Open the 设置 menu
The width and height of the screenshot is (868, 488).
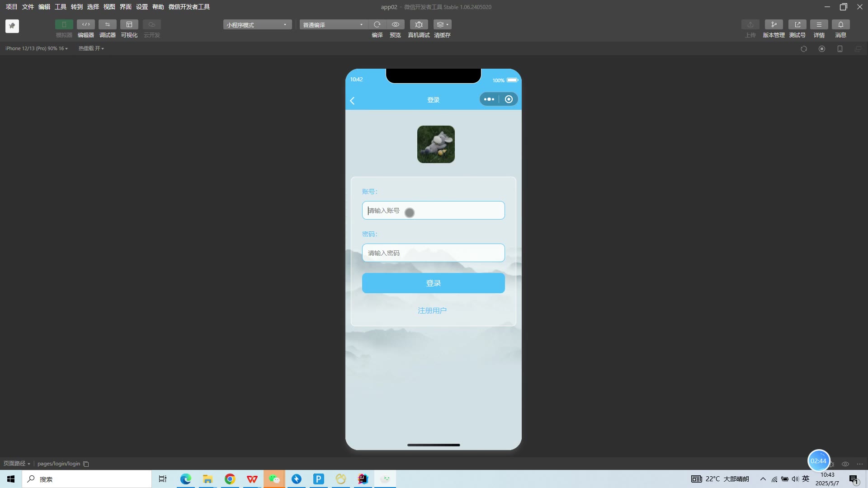[142, 7]
